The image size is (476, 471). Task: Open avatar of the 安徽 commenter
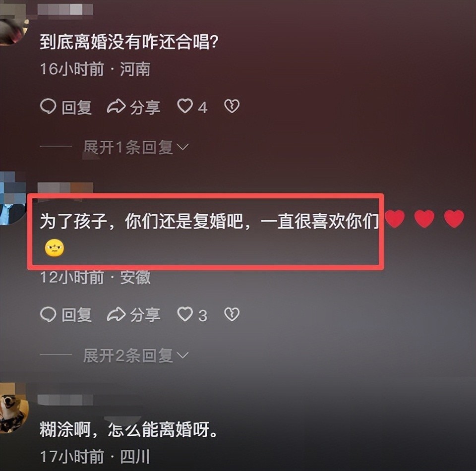[x=12, y=199]
